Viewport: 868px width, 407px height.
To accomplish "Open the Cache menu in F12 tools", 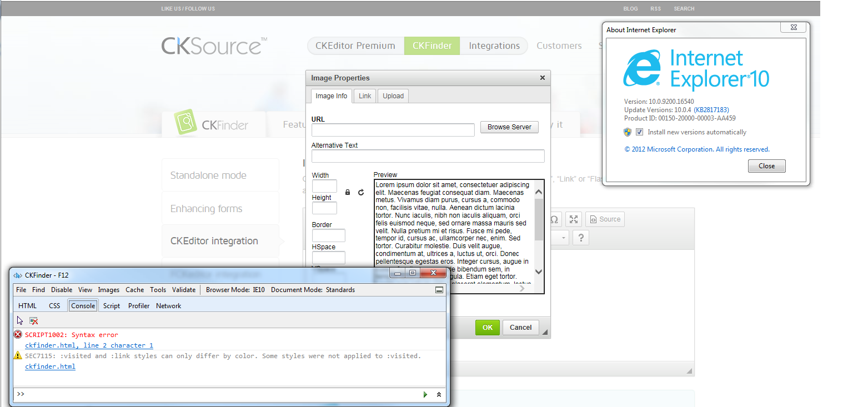I will pos(134,290).
